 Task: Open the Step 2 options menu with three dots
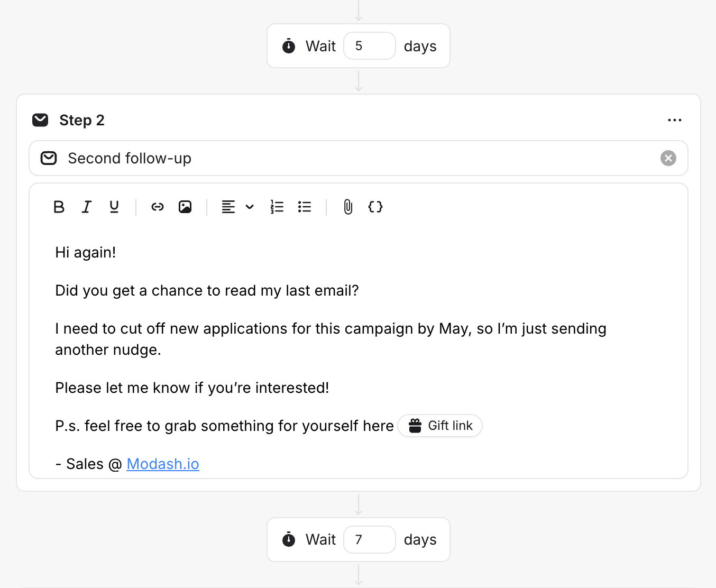tap(675, 120)
